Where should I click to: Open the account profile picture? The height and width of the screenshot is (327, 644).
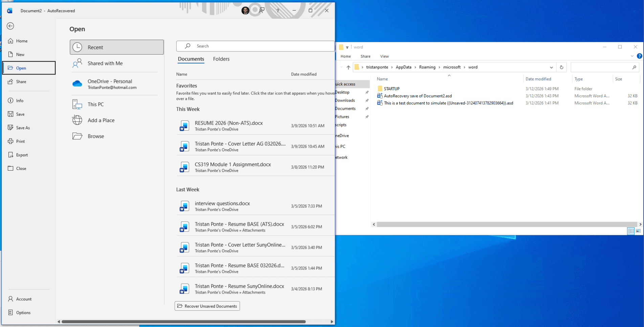[245, 10]
